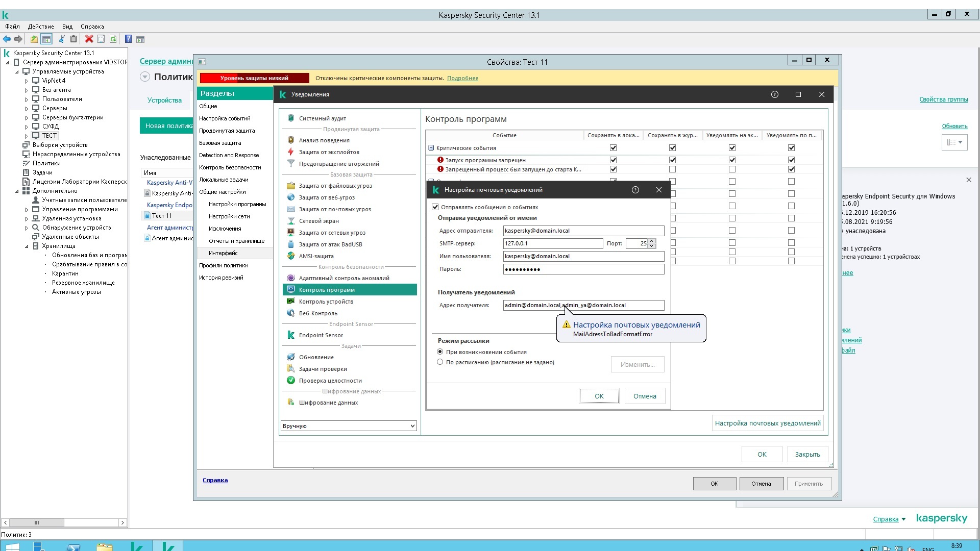
Task: Click the red delete toolbar icon
Action: click(x=89, y=39)
